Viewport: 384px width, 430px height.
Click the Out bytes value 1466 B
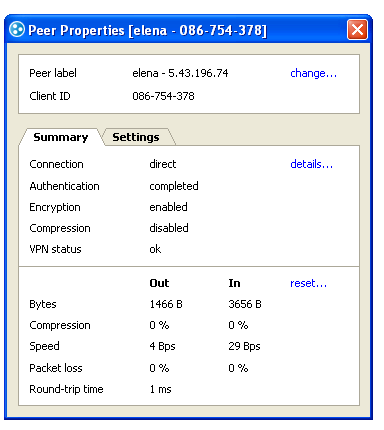[x=166, y=304]
